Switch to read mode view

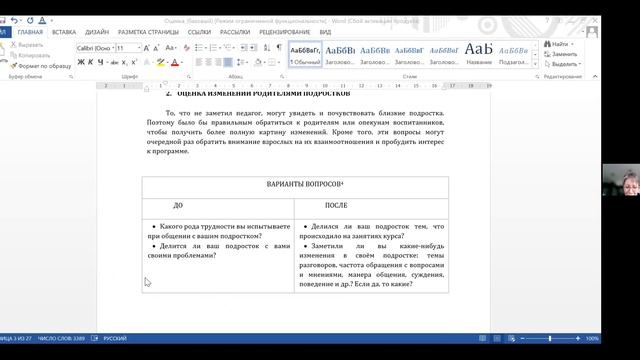point(482,338)
